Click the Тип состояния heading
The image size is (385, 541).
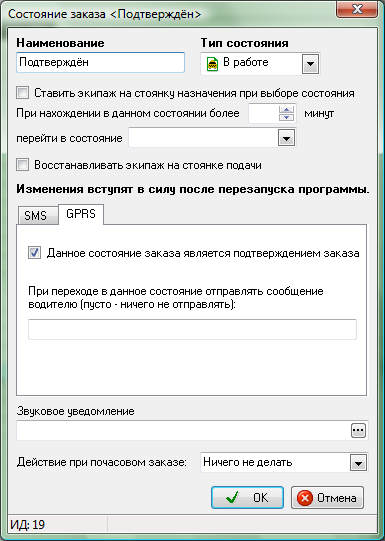(x=244, y=43)
